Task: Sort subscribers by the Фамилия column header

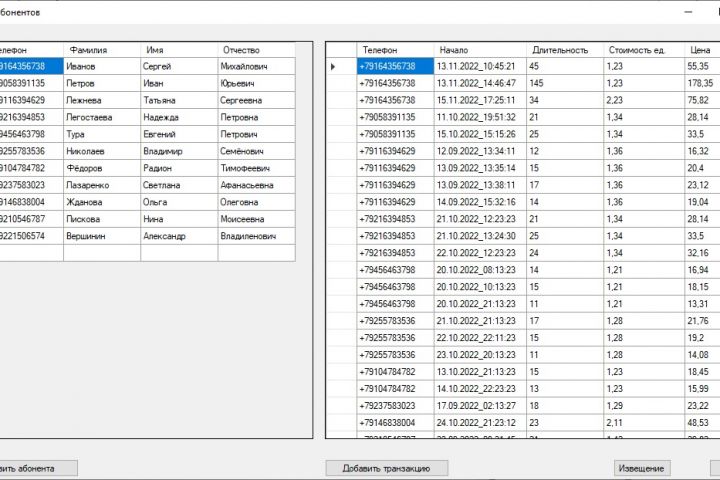Action: (x=102, y=50)
